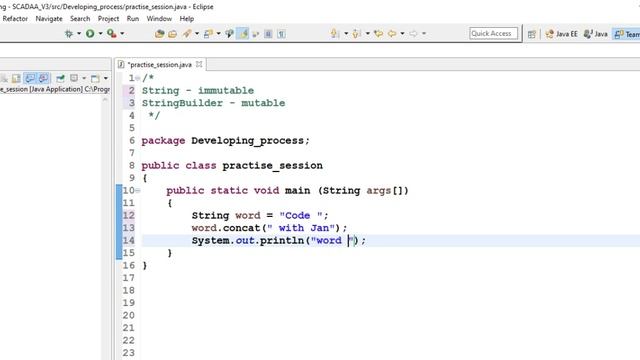Click the yellow document icon in console toolbar
Screen dimensions: 640x360
16,78
